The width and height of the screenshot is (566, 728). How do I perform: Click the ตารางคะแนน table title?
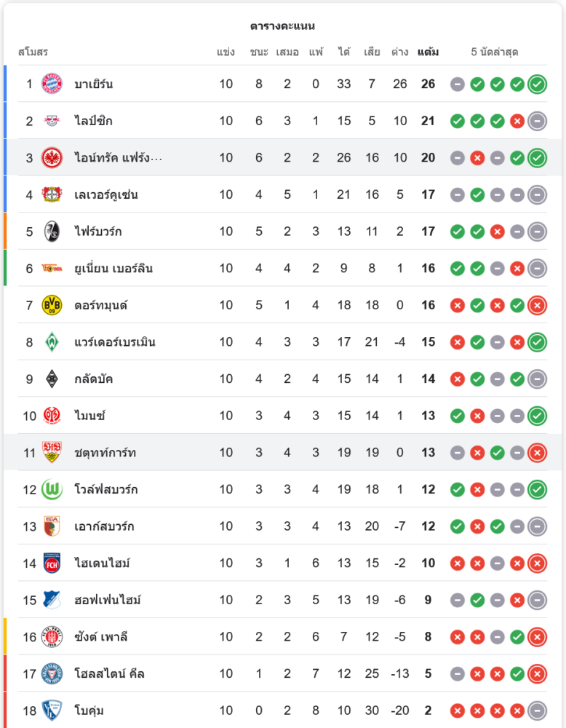pyautogui.click(x=282, y=26)
